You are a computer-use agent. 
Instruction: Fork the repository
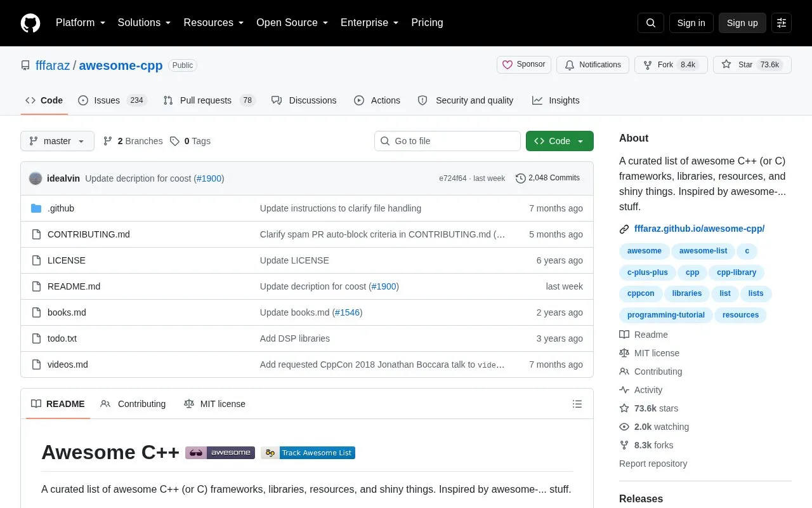point(671,65)
